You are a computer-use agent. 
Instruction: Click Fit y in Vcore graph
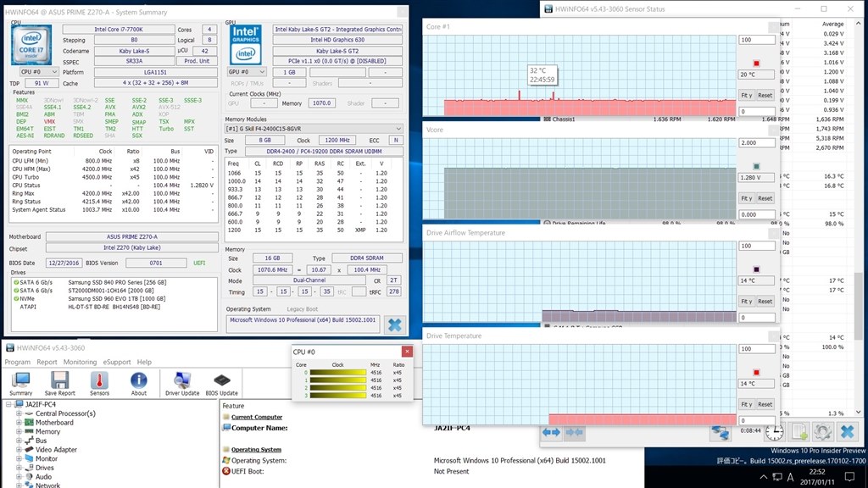click(x=746, y=198)
